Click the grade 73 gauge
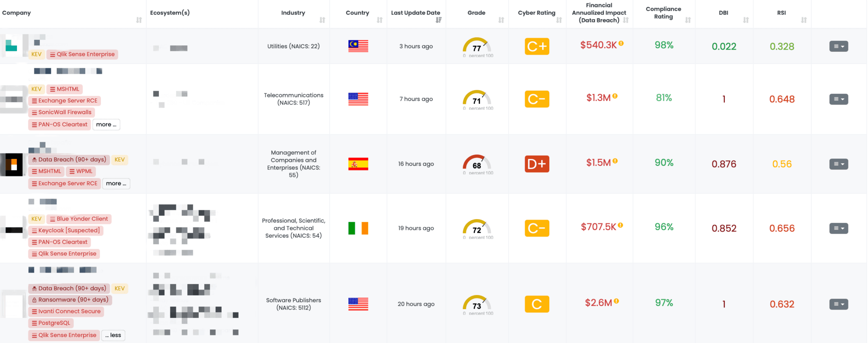868x343 pixels. coord(477,305)
